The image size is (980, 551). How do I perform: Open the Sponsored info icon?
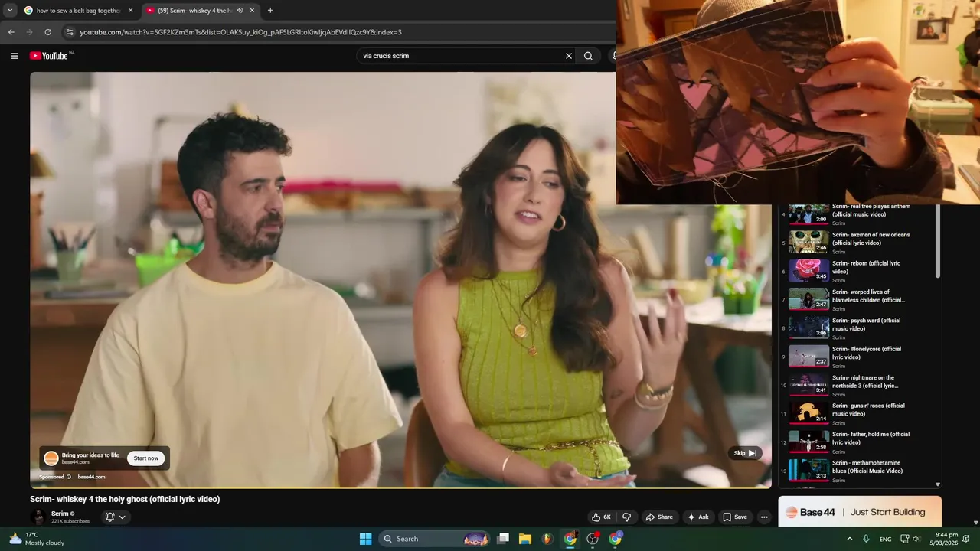(x=68, y=477)
